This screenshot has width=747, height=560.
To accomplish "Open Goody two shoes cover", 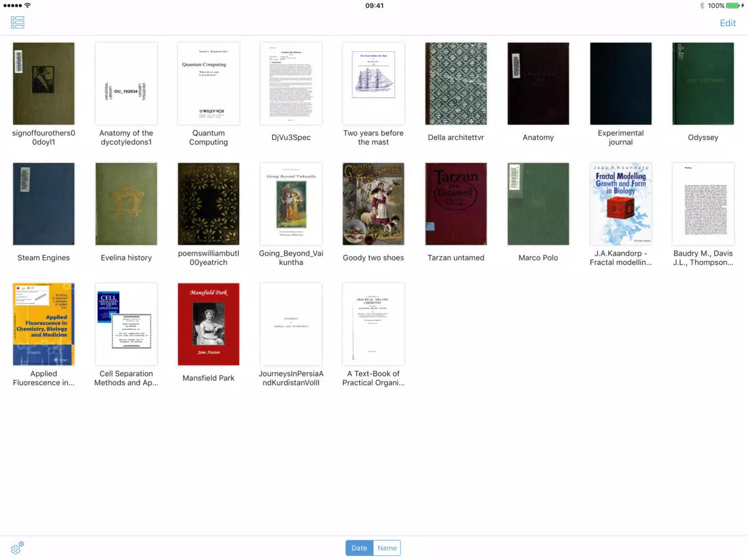I will pyautogui.click(x=373, y=204).
